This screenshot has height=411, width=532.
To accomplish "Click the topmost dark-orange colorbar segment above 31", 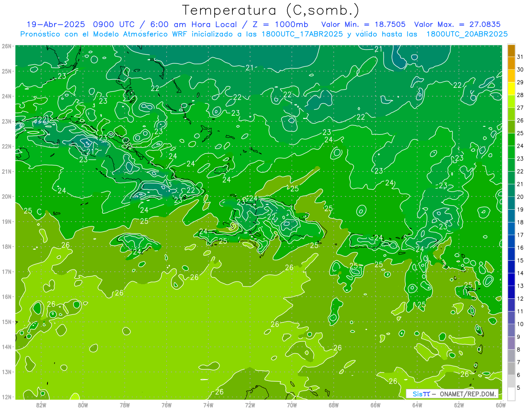I will click(x=511, y=51).
